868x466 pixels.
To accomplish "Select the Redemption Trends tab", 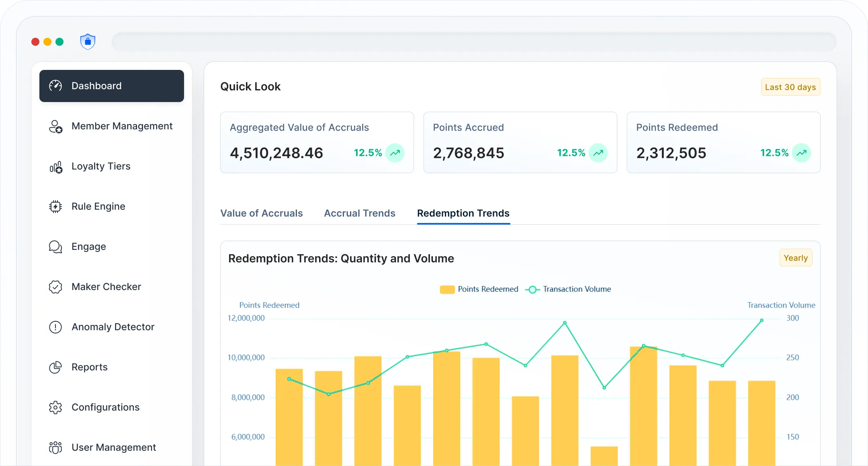I will tap(463, 213).
